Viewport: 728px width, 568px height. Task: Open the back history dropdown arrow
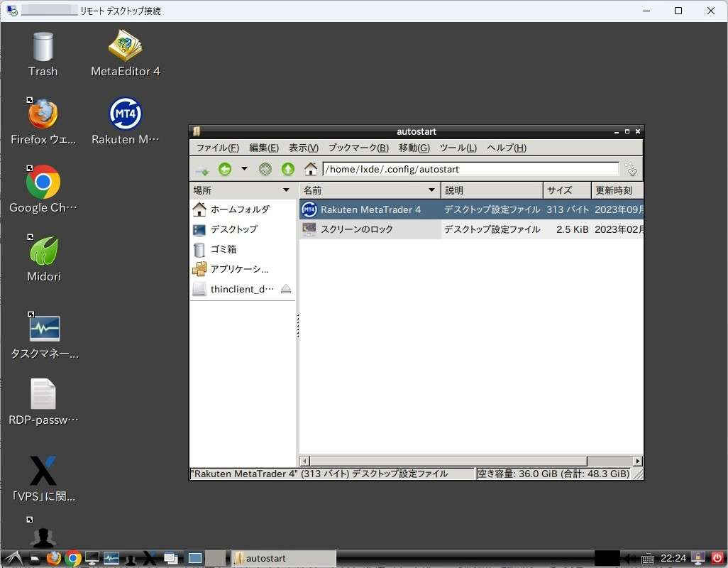[244, 169]
